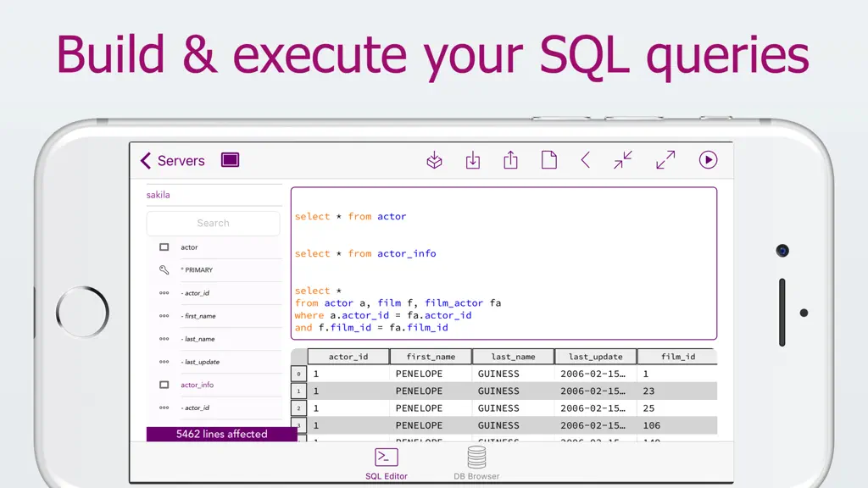This screenshot has width=868, height=488.
Task: Click the download arrow tray icon
Action: pos(473,160)
